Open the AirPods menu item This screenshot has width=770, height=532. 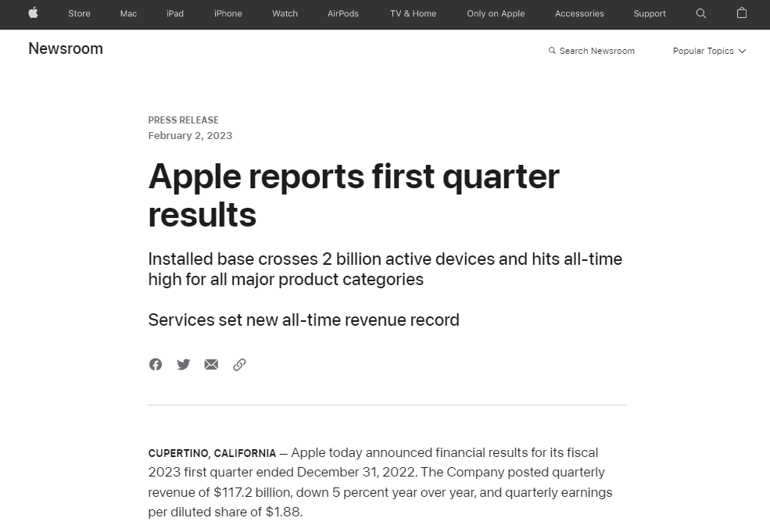pos(343,13)
